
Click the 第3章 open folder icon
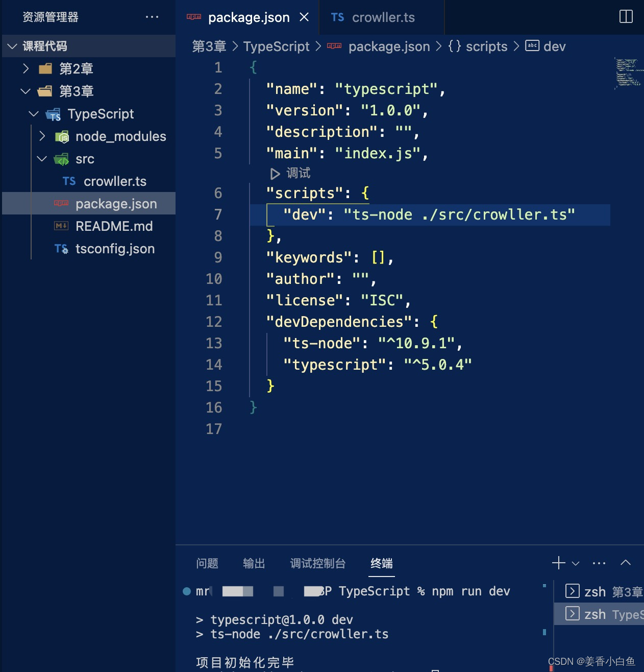pos(45,91)
